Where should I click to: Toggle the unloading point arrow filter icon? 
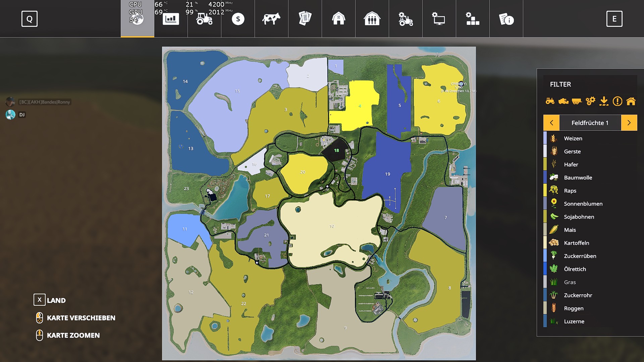(x=604, y=101)
